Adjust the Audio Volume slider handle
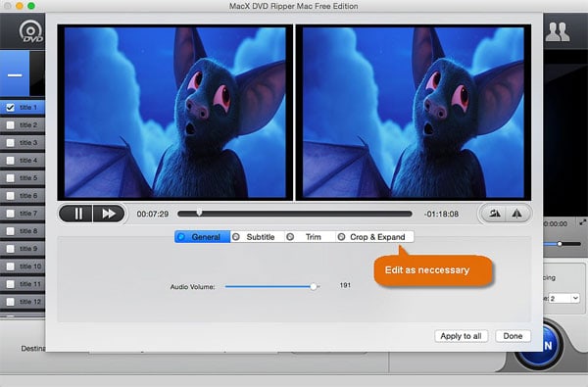This screenshot has height=387, width=588. [314, 286]
